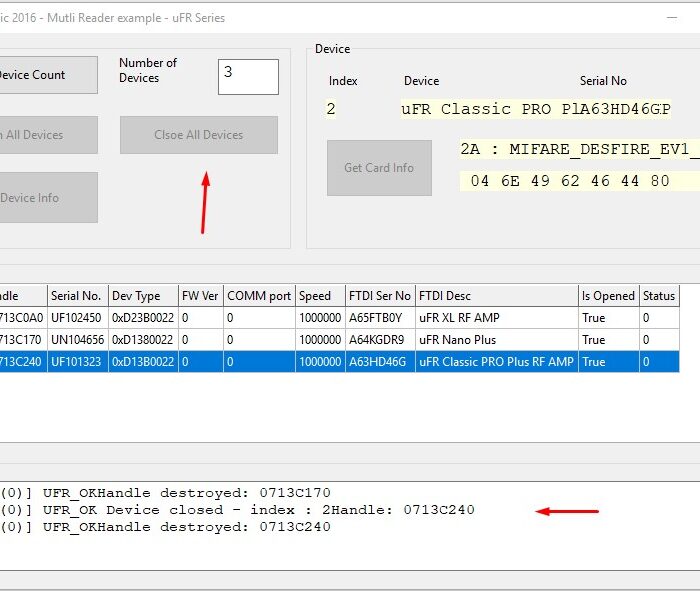
Task: Click the MIFARE_DESFIRE_EV1 card type text
Action: [x=580, y=149]
